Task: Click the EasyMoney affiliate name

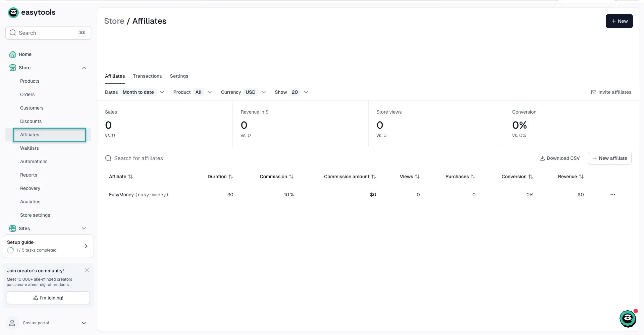Action: point(121,195)
